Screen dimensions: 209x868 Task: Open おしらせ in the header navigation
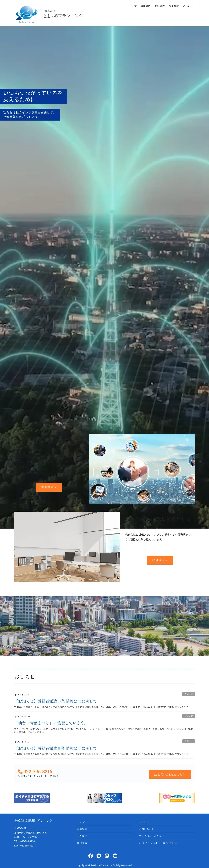pyautogui.click(x=188, y=6)
